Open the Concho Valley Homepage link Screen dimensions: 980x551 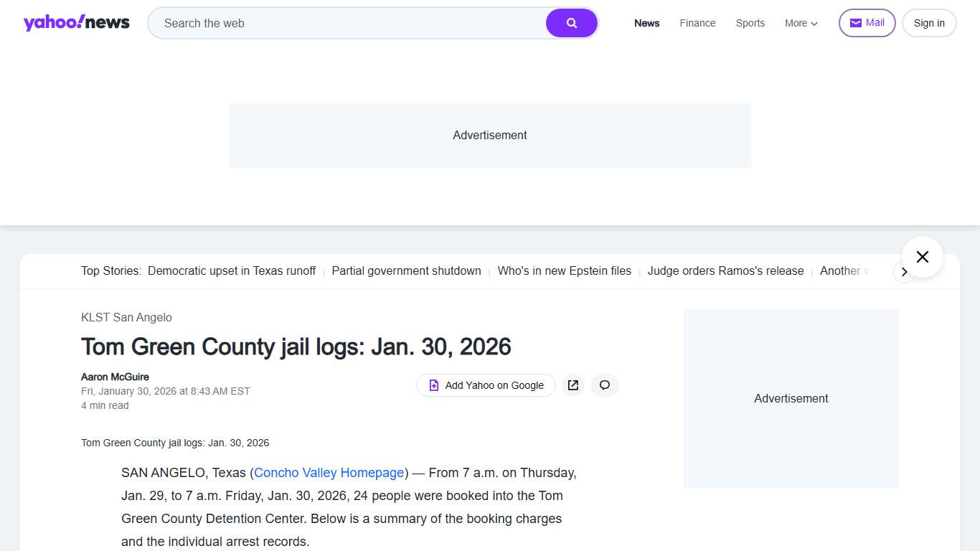pos(329,472)
